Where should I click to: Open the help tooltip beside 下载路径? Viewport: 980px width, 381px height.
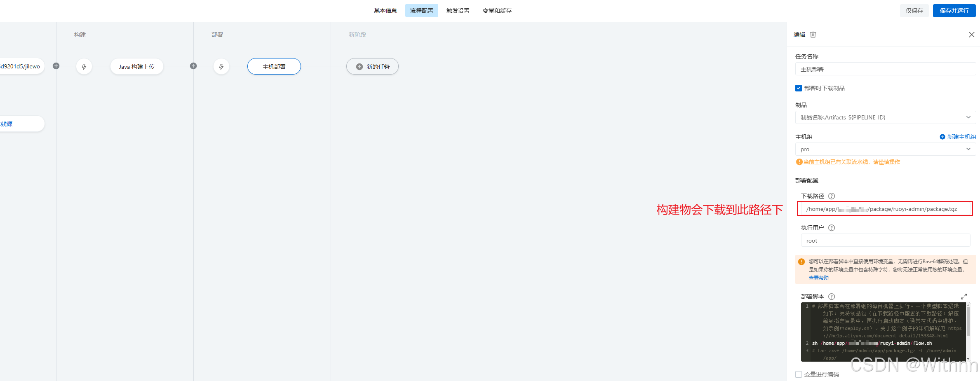[x=832, y=196]
